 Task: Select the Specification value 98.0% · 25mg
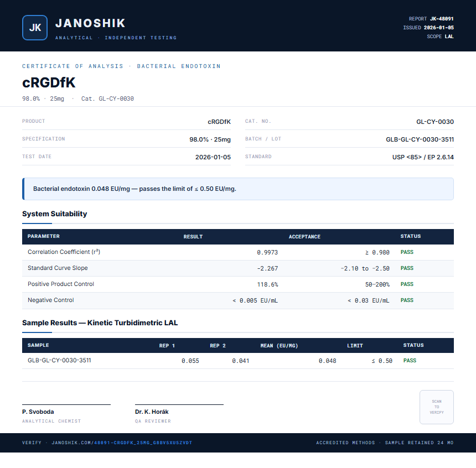[210, 139]
